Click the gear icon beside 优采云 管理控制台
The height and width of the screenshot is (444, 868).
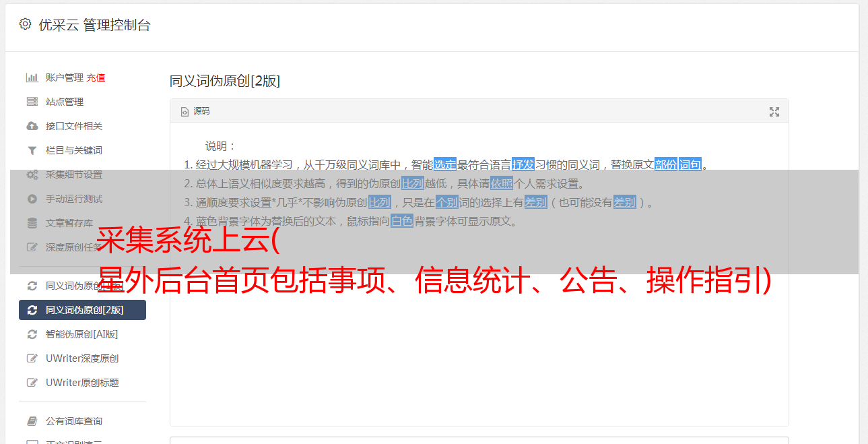tap(25, 24)
